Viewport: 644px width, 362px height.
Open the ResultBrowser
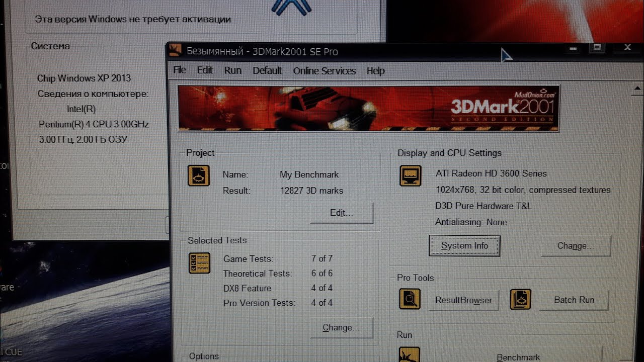pyautogui.click(x=463, y=300)
